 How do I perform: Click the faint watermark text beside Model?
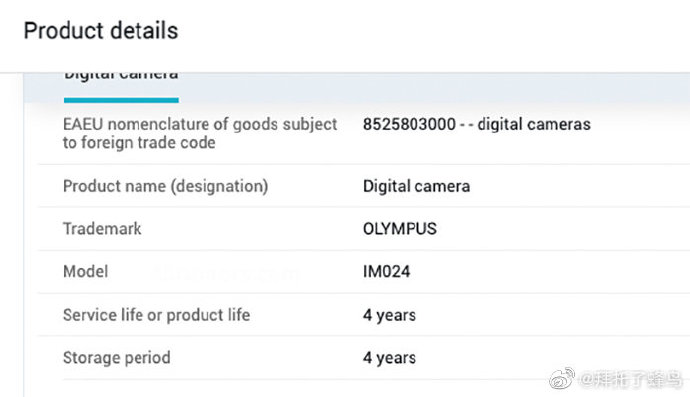click(225, 273)
